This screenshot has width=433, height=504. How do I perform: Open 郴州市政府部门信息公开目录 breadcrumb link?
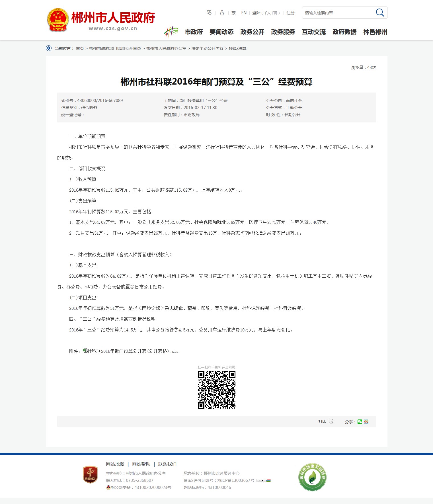(115, 48)
